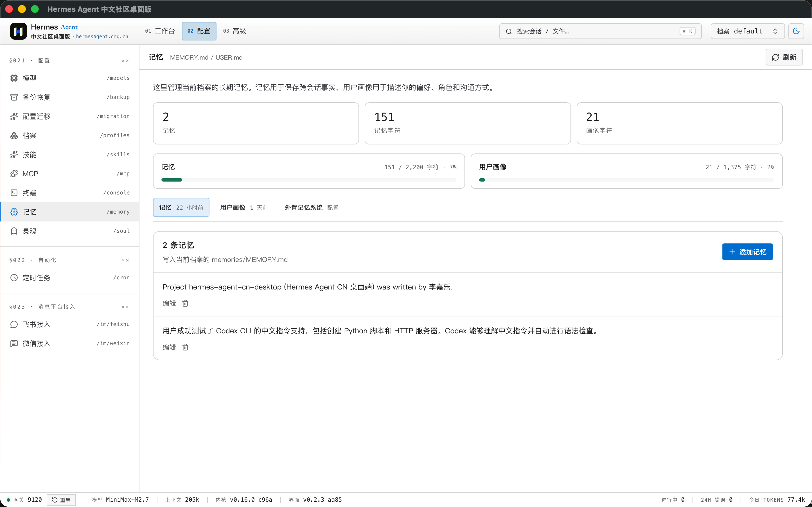Viewport: 812px width, 507px height.
Task: Click the 界面 v0.2.3 aa85 status entry
Action: (x=315, y=500)
